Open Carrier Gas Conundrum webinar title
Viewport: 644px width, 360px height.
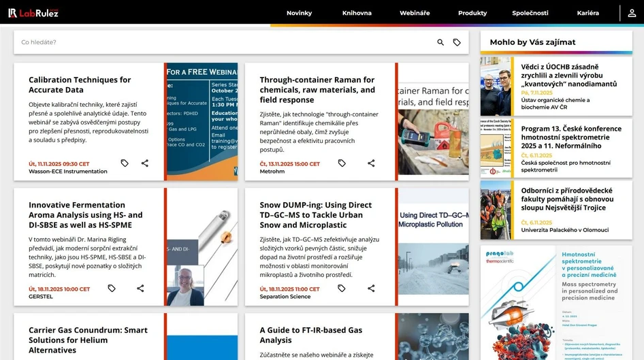[88, 340]
